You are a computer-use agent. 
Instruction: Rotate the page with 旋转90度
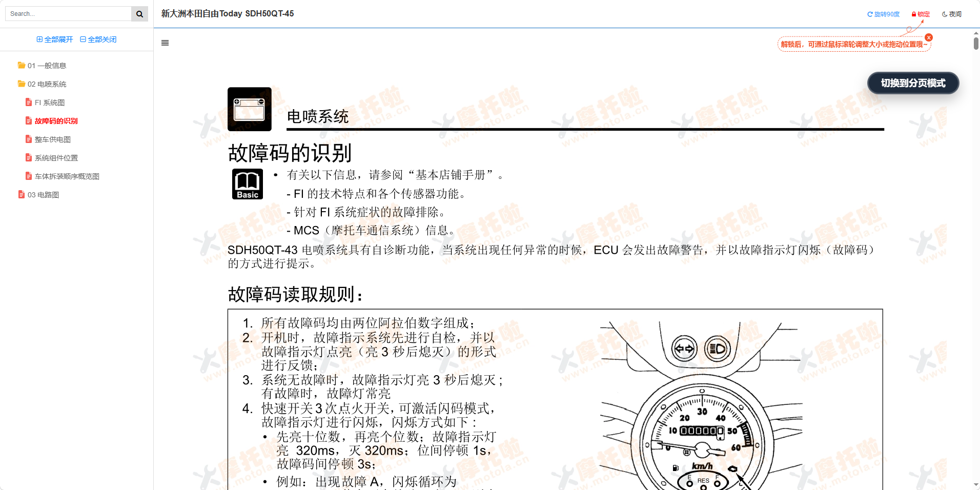coord(883,14)
